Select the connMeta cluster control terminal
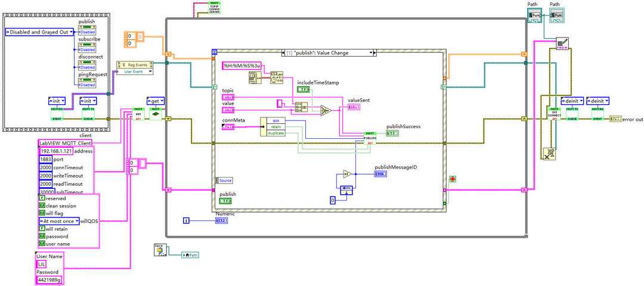Image resolution: width=644 pixels, height=286 pixels. [x=228, y=127]
